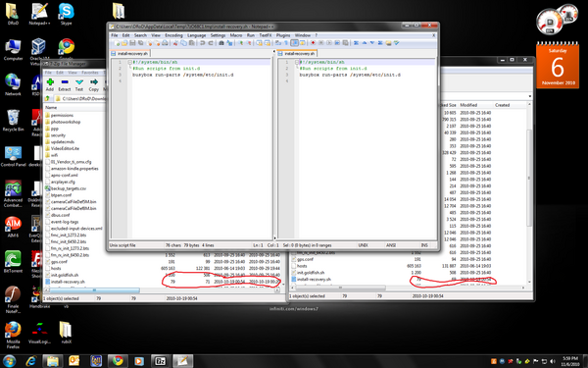Click the Paste icon in Notepad++ toolbar

(x=191, y=43)
